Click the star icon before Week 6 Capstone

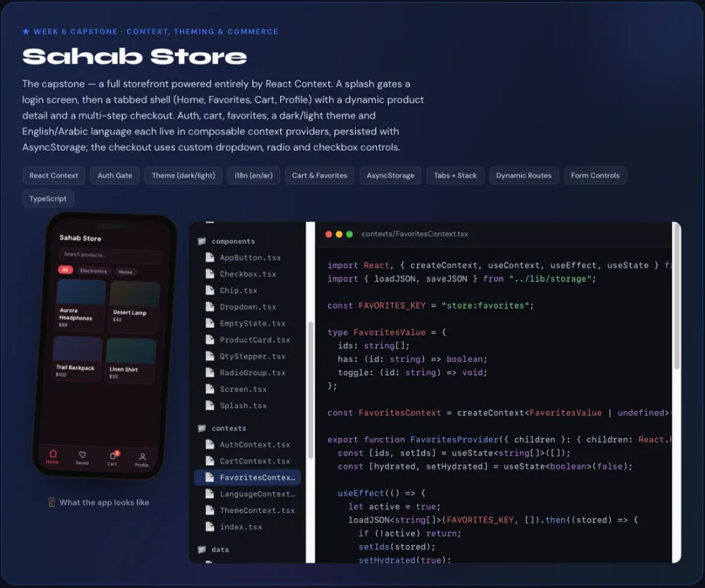coord(26,31)
